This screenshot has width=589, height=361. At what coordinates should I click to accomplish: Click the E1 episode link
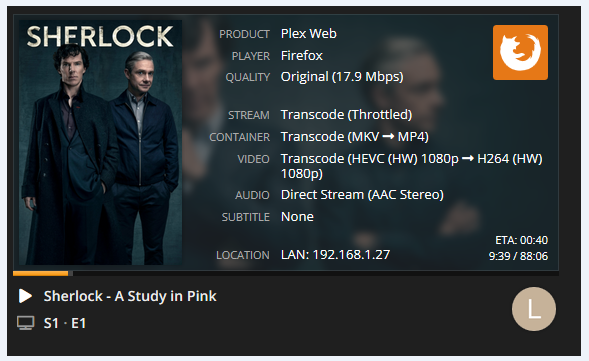pos(79,323)
